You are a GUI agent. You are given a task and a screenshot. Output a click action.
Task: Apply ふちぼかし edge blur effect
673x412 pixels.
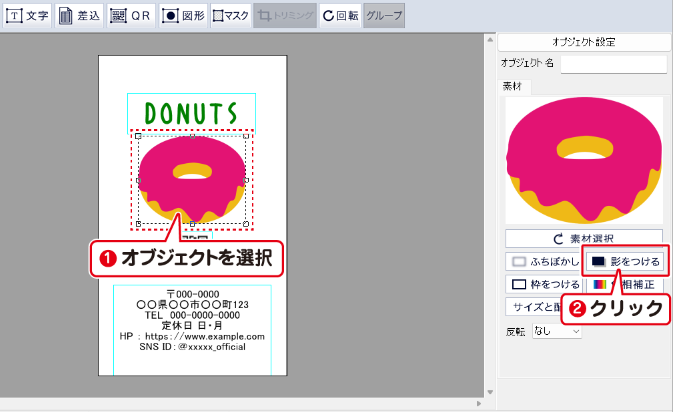click(542, 261)
